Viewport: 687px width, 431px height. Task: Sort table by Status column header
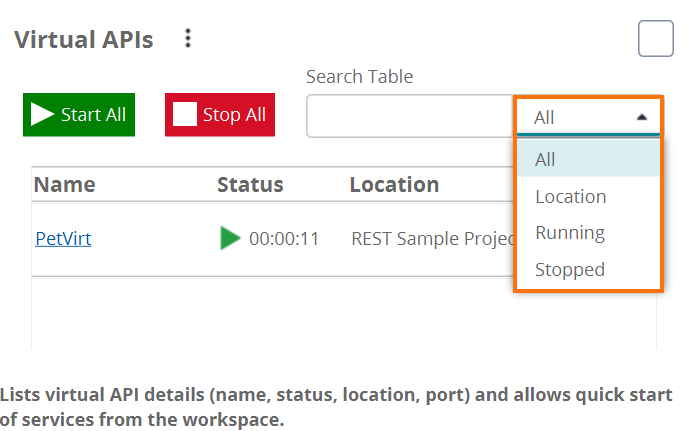click(x=250, y=184)
